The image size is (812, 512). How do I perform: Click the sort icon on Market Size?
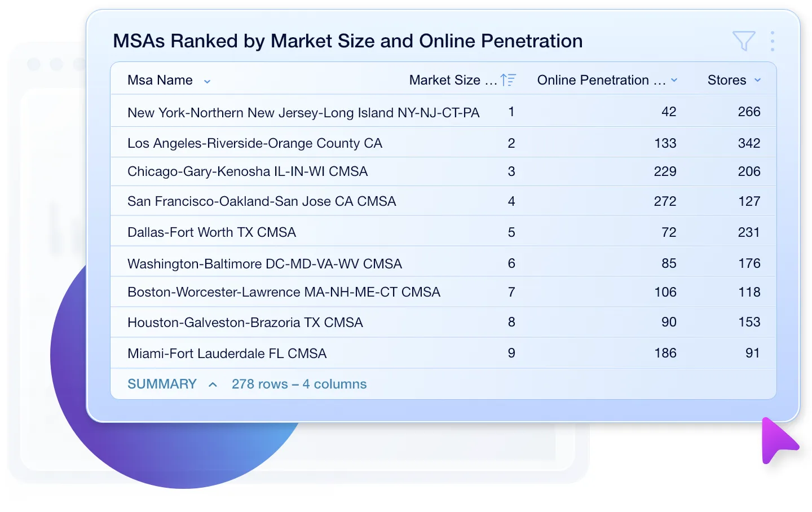[x=509, y=80]
